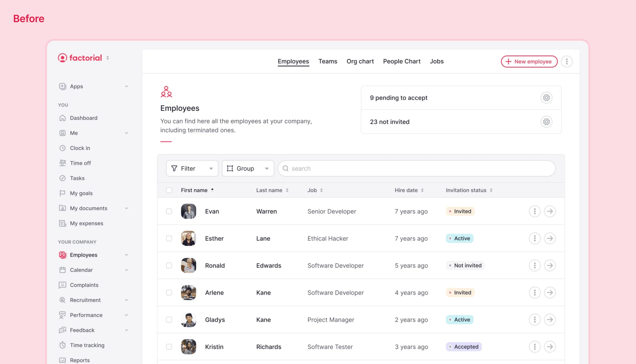Click the factorial logo icon
This screenshot has width=636, height=364.
[x=63, y=58]
